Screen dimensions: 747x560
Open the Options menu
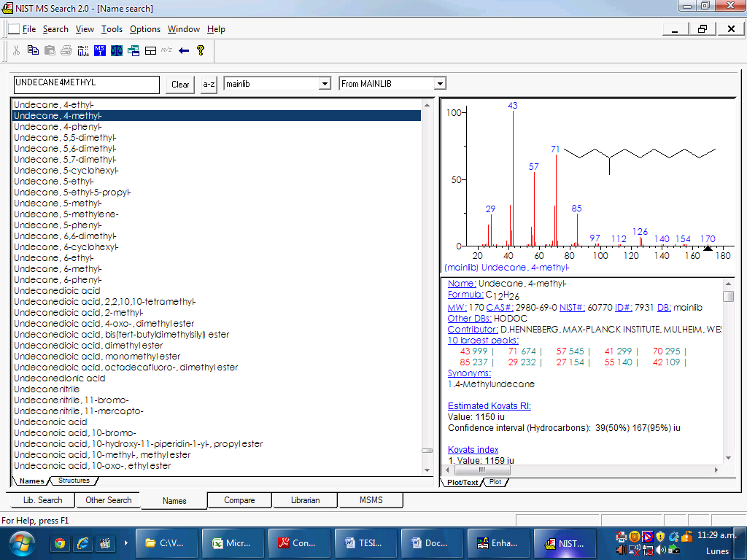(145, 29)
